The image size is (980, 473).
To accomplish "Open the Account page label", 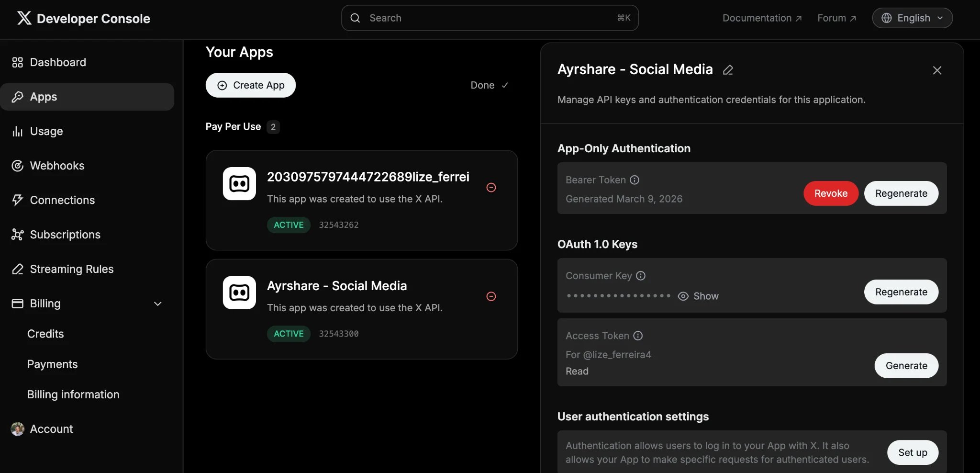I will coord(51,429).
